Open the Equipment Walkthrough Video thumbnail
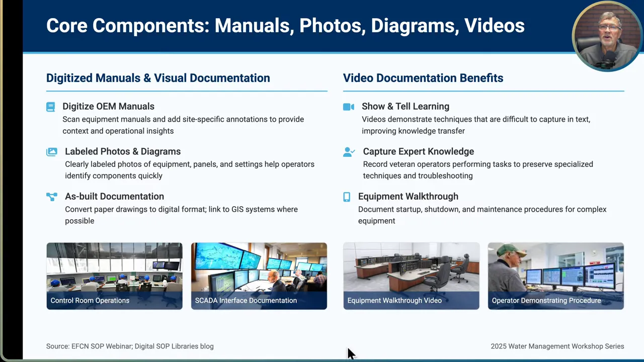Screen dimensions: 644x362 pyautogui.click(x=411, y=276)
